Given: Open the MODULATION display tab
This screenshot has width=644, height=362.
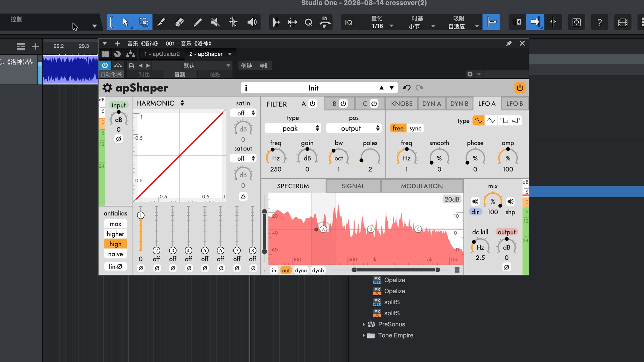Looking at the screenshot, I should (x=422, y=186).
